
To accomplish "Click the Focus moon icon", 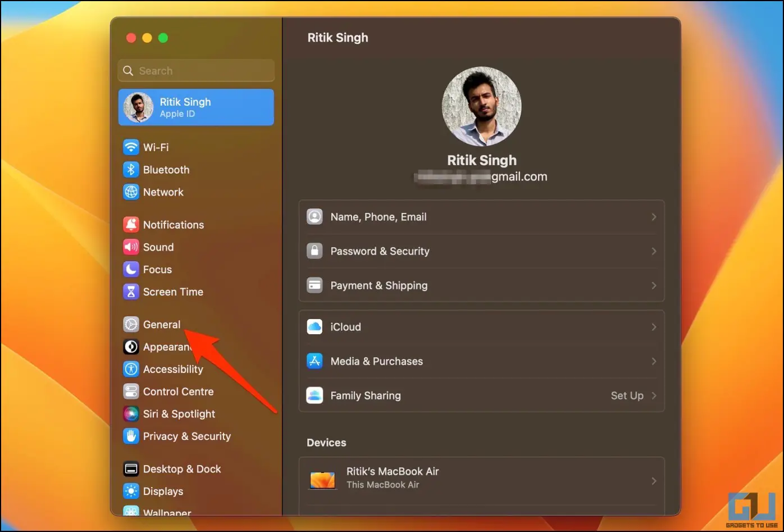I will pos(131,270).
